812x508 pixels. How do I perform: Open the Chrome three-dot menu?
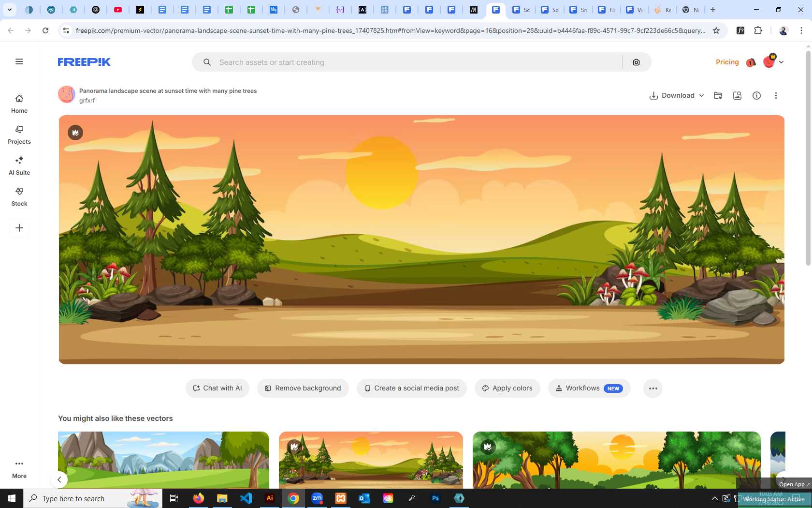tap(801, 30)
